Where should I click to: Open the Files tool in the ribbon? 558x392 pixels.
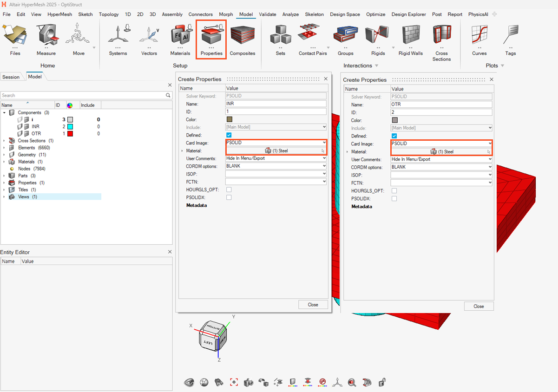click(x=15, y=40)
